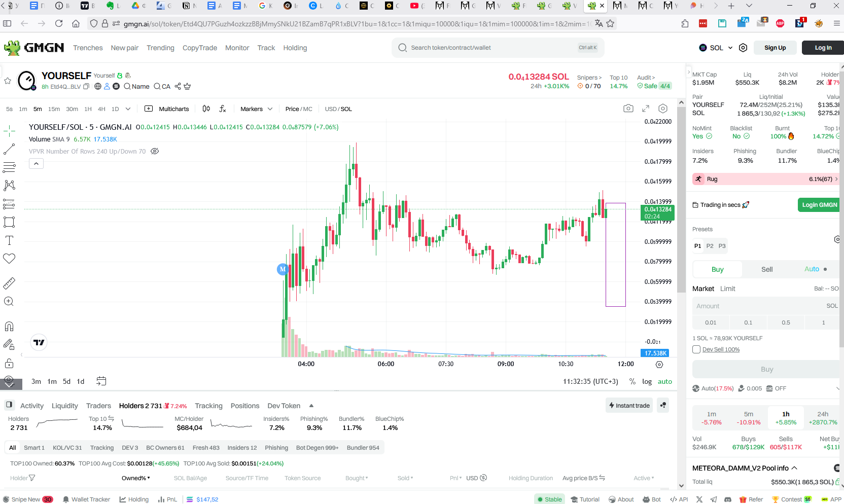Take a chart snapshot with the camera icon
This screenshot has width=844, height=504.
click(x=628, y=109)
